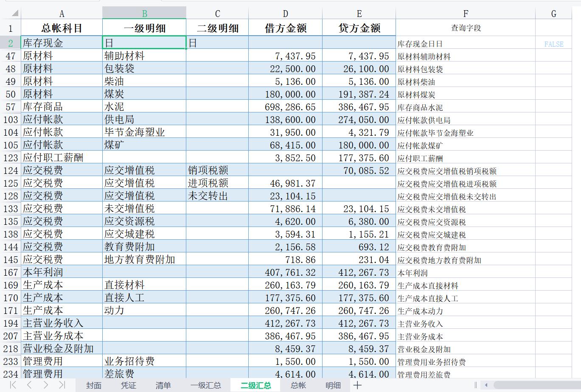581x392 pixels.
Task: Select column B header
Action: [x=143, y=13]
